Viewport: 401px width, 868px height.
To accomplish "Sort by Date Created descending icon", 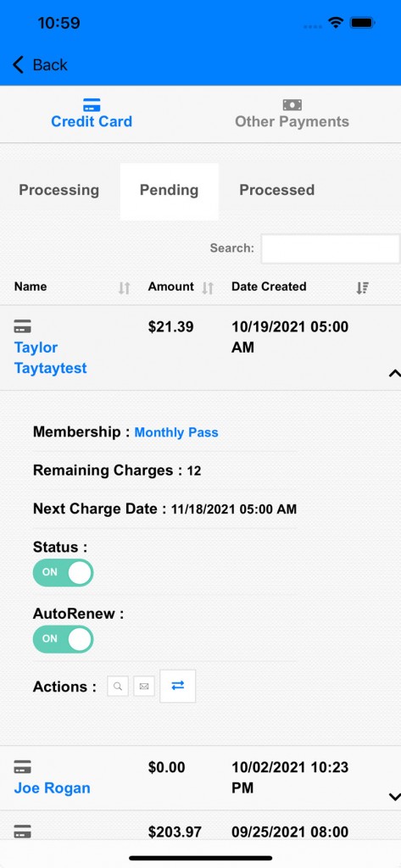I will click(x=362, y=288).
